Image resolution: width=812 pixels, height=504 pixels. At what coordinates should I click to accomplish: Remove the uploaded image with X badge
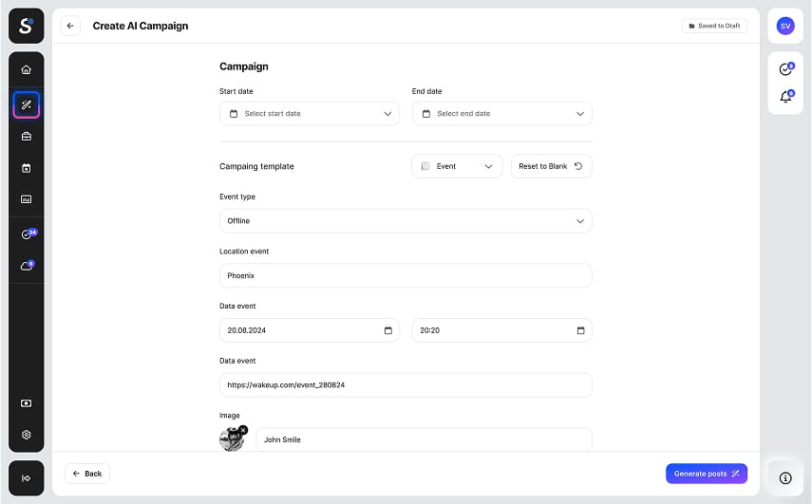click(242, 430)
